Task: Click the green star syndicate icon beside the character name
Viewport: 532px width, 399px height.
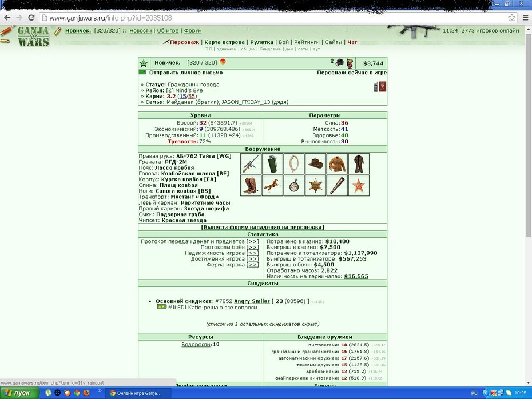Action: pyautogui.click(x=144, y=63)
